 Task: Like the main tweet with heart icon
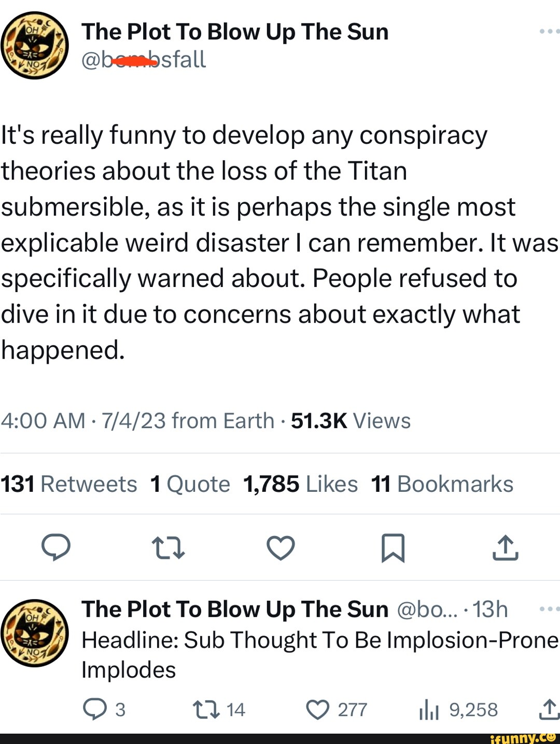tap(281, 548)
